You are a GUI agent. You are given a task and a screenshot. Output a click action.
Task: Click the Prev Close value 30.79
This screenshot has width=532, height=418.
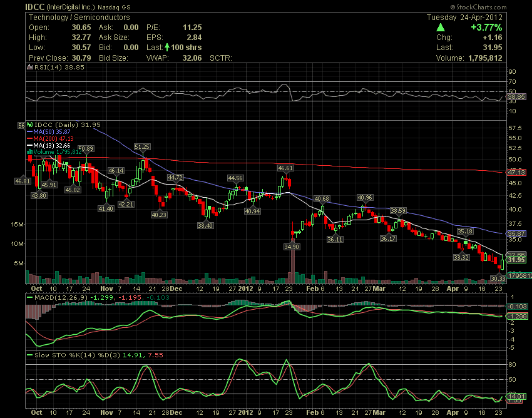[x=81, y=58]
